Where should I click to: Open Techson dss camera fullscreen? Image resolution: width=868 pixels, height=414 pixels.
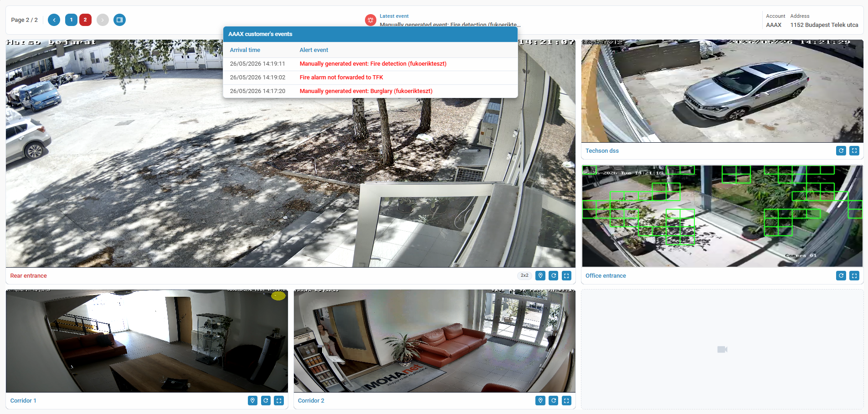coord(854,150)
